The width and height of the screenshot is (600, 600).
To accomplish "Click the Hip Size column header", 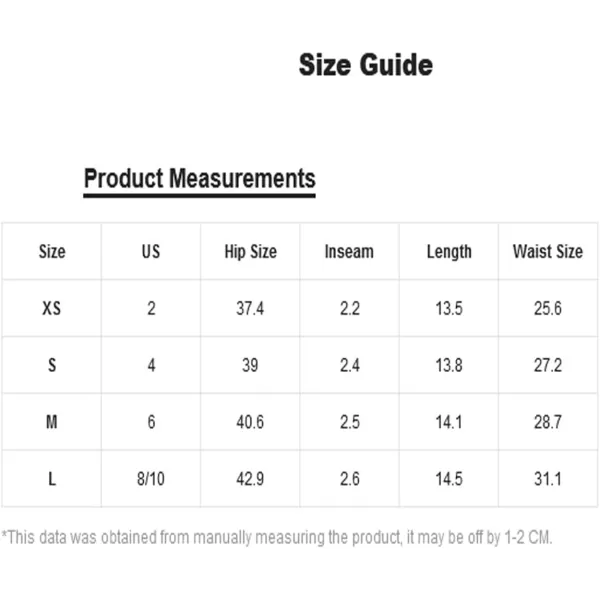I will click(250, 252).
